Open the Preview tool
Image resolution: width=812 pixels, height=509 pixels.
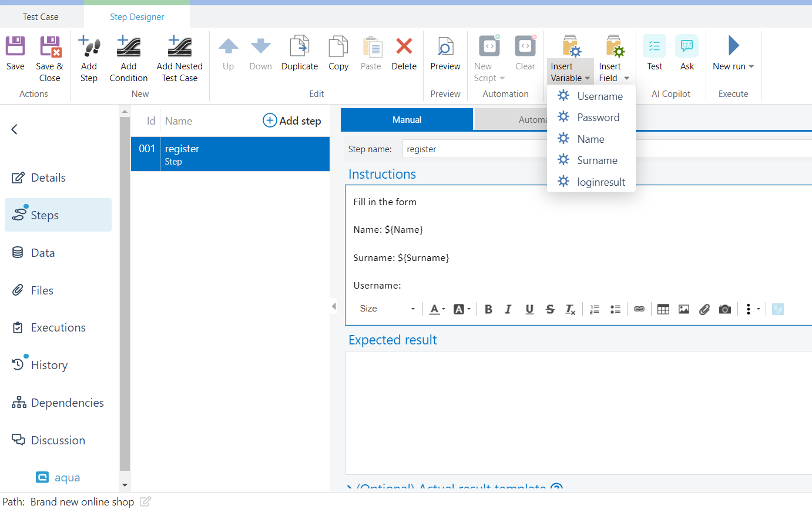[445, 47]
